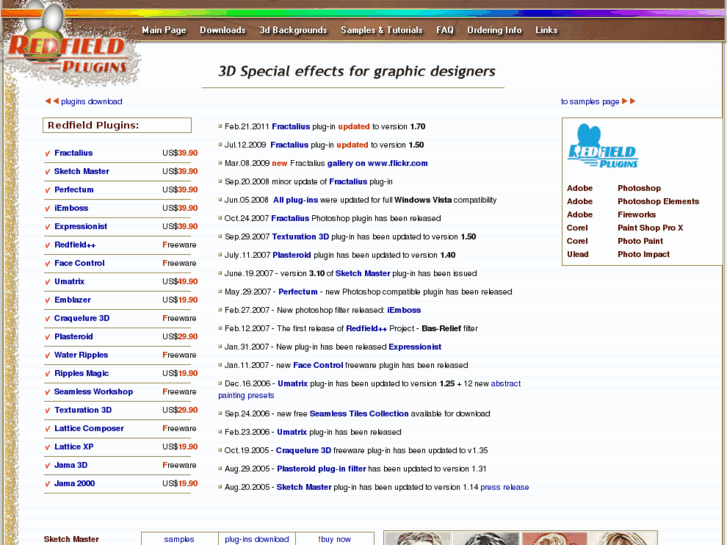727x545 pixels.
Task: Open Face Control in the plugins list
Action: (x=79, y=263)
